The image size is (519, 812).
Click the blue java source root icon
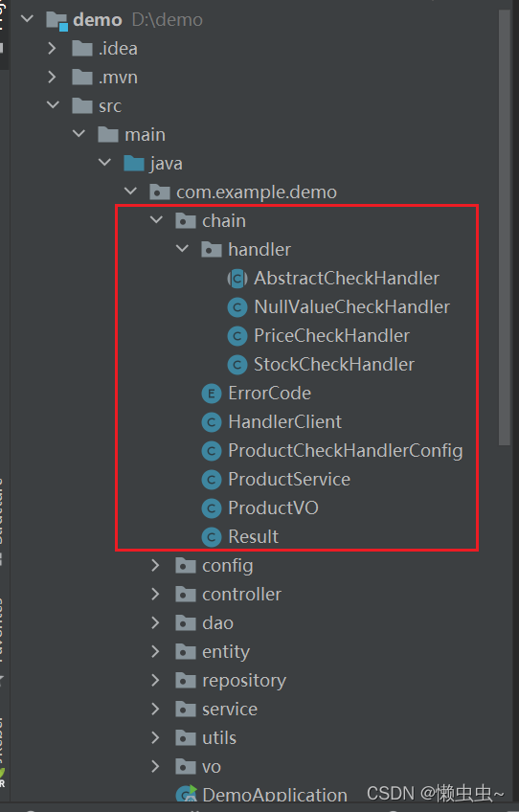[x=134, y=163]
